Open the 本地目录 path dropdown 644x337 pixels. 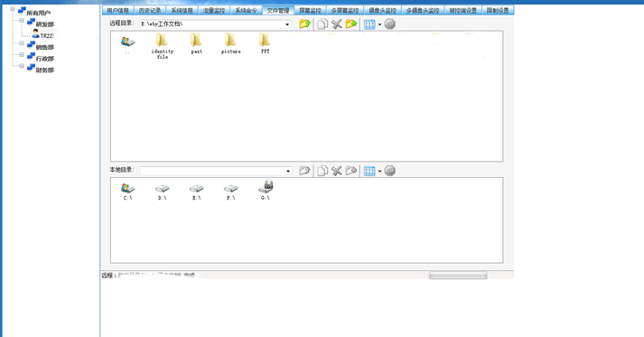(288, 171)
